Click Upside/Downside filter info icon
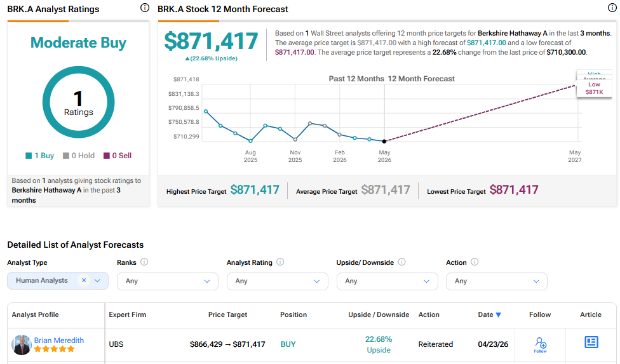620x364 pixels. (401, 262)
